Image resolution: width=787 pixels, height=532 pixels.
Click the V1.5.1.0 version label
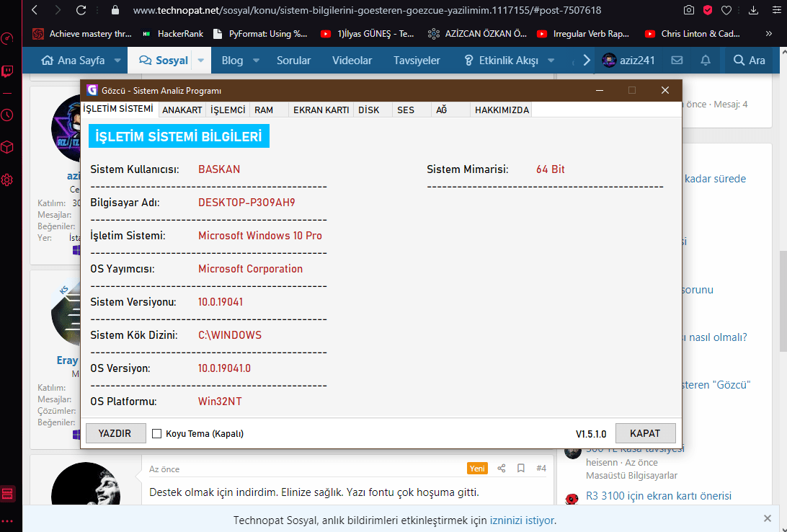[x=591, y=434]
